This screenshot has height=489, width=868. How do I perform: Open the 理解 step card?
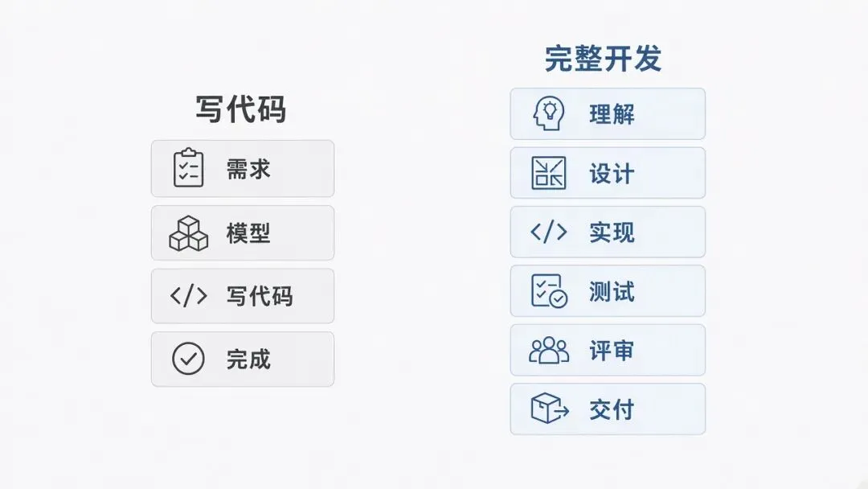tap(608, 113)
